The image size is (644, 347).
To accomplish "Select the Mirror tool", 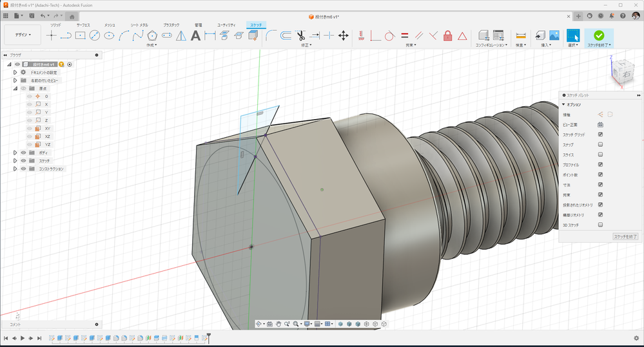I will pos(181,35).
